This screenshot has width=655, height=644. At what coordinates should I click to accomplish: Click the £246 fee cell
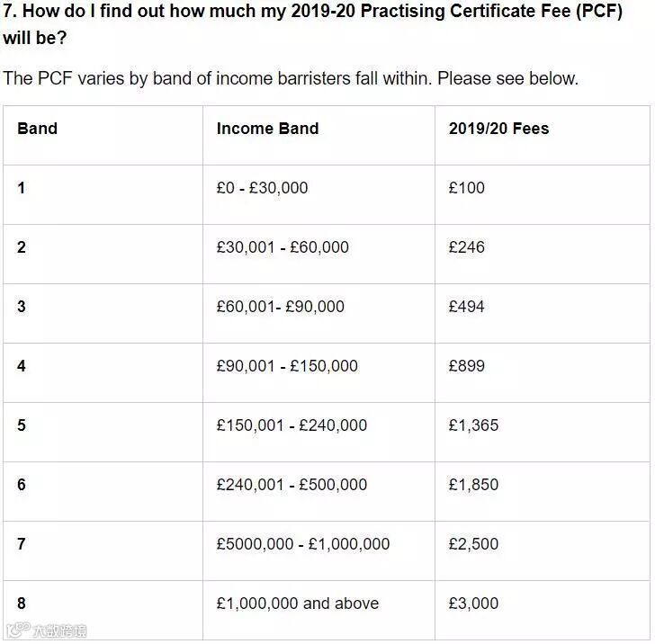tap(466, 247)
